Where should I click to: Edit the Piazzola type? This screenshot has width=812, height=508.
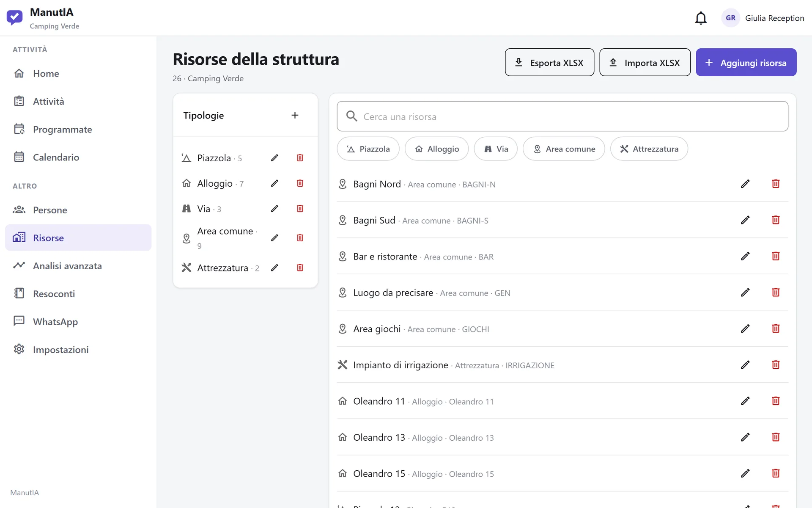click(x=274, y=158)
